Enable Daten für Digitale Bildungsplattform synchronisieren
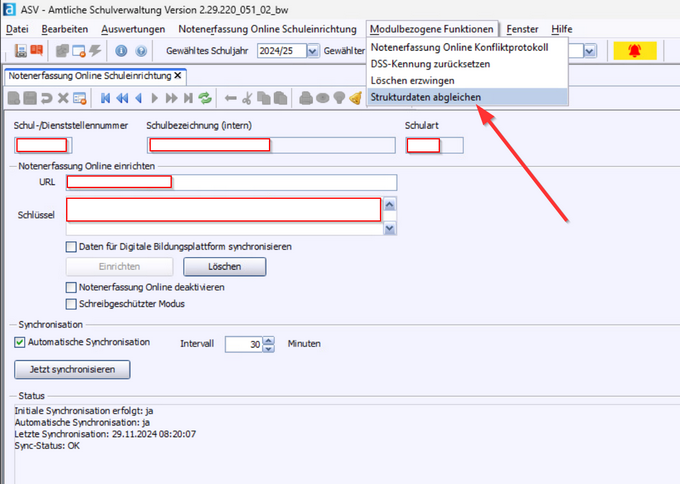Screen dimensions: 680x484 [x=72, y=246]
